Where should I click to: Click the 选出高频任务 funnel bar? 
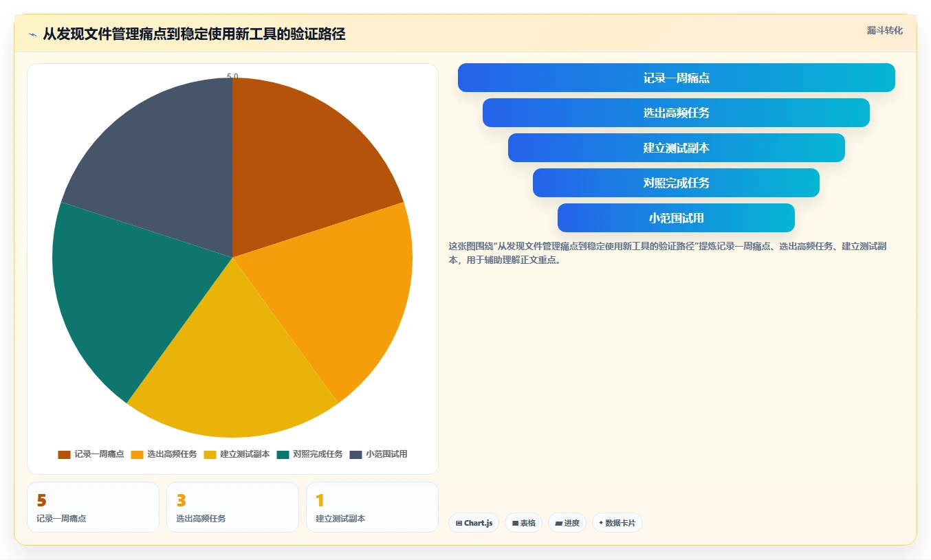(676, 113)
